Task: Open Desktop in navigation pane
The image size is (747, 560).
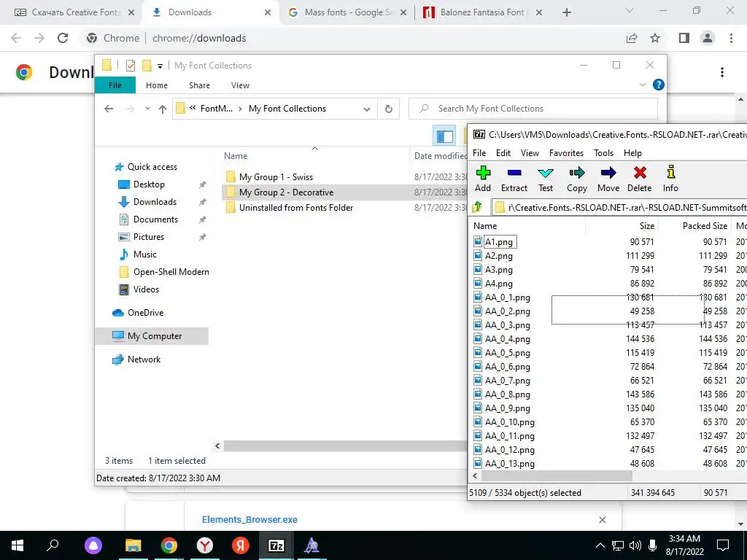Action: [149, 184]
